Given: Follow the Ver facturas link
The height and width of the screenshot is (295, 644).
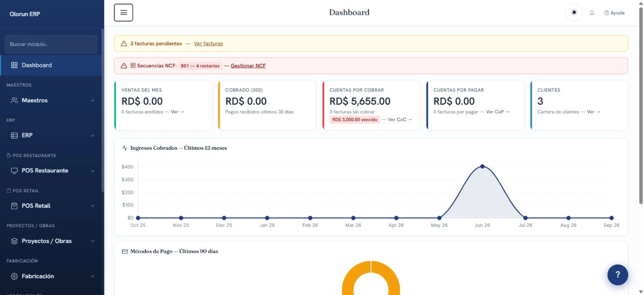Looking at the screenshot, I should point(208,44).
